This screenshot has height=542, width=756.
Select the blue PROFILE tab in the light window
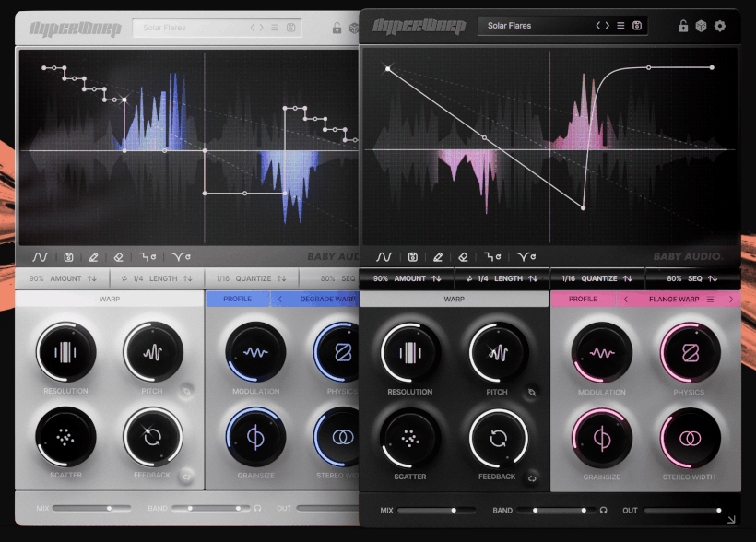(x=238, y=300)
